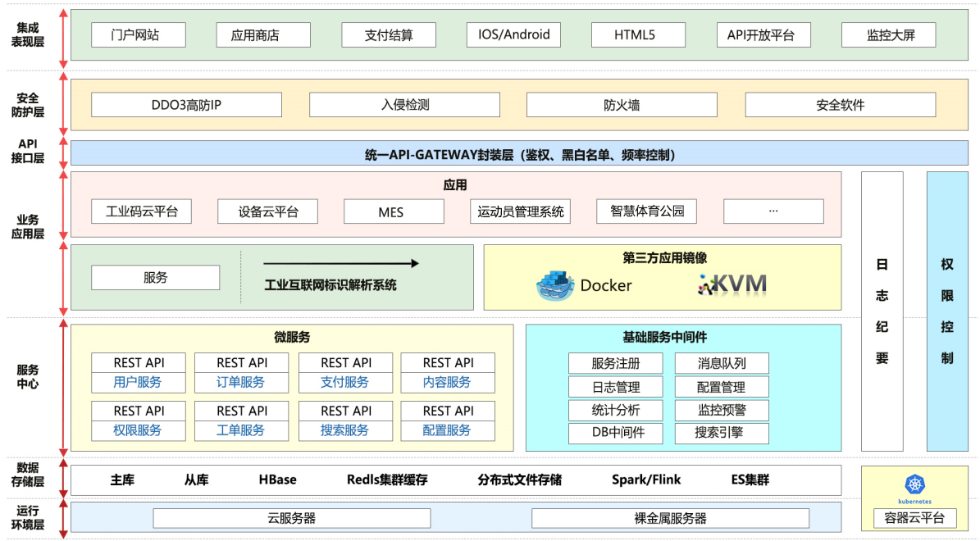This screenshot has height=541, width=980.
Task: Select the 订单服务 microservice
Action: (241, 382)
